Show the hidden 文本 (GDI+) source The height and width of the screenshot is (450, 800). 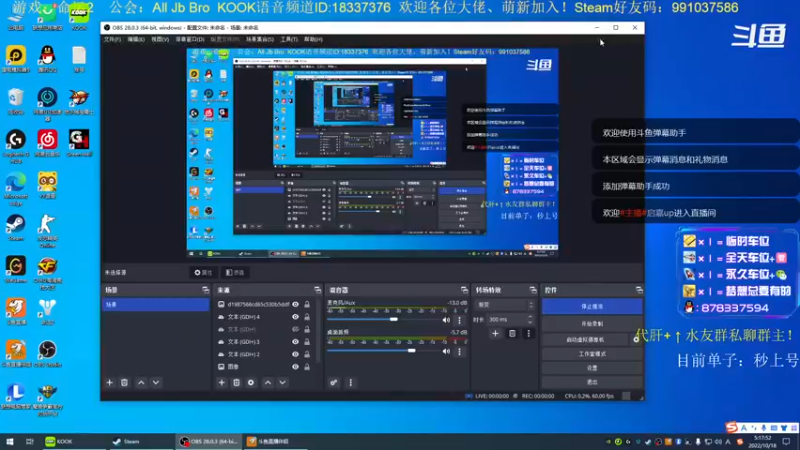click(295, 329)
